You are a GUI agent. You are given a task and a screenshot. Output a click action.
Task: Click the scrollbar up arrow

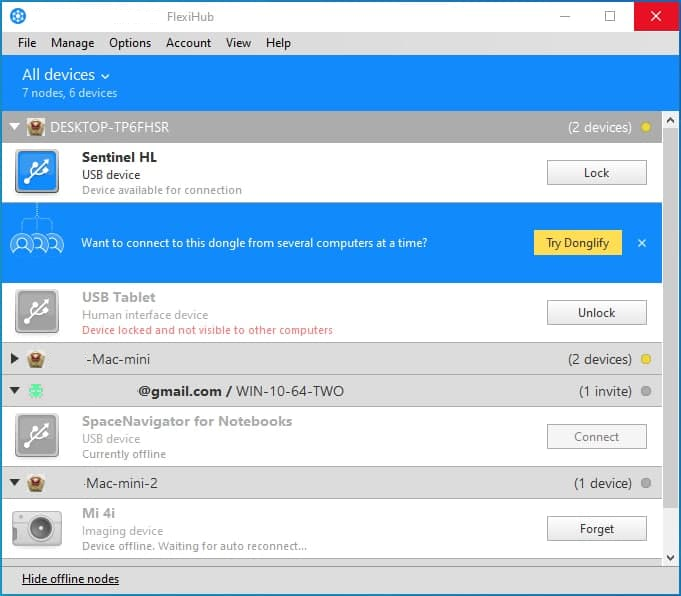(670, 120)
